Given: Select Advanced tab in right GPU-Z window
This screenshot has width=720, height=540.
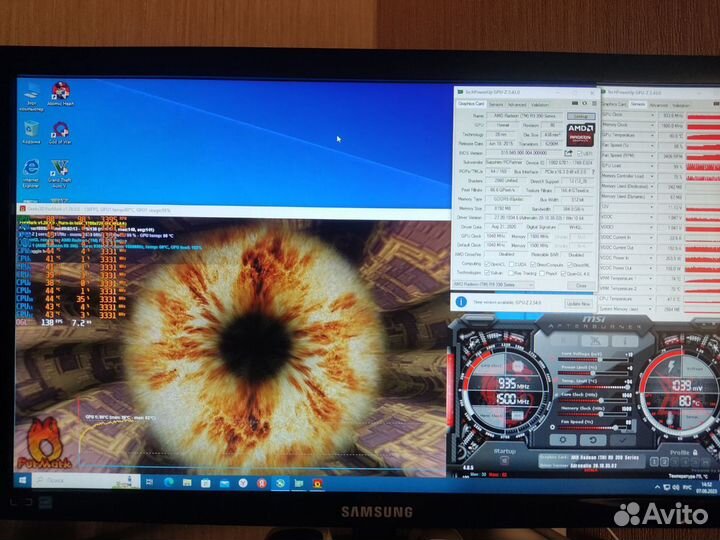Looking at the screenshot, I should [x=659, y=105].
